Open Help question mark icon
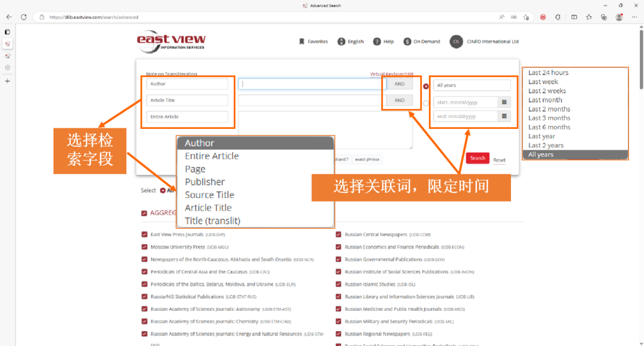Image resolution: width=644 pixels, height=346 pixels. 377,42
